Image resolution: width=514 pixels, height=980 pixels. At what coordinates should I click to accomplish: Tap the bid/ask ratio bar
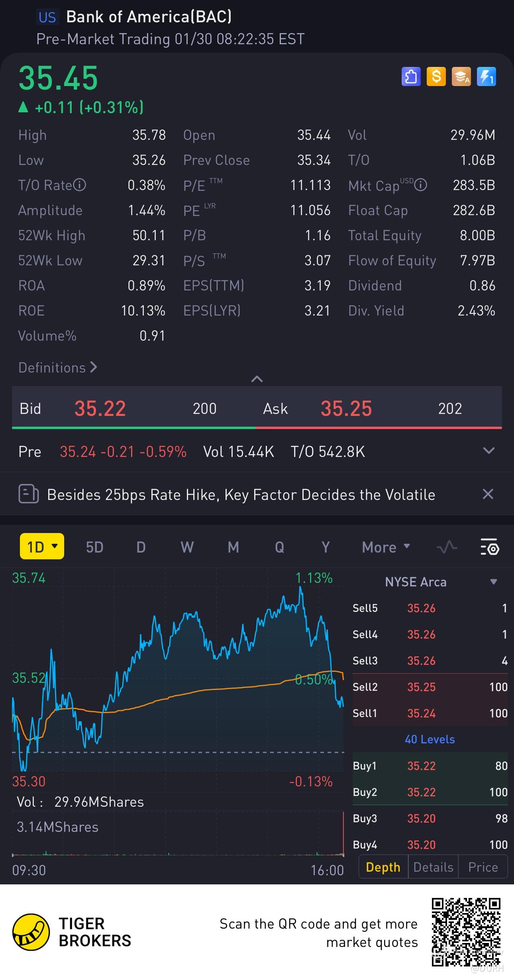pos(257,428)
